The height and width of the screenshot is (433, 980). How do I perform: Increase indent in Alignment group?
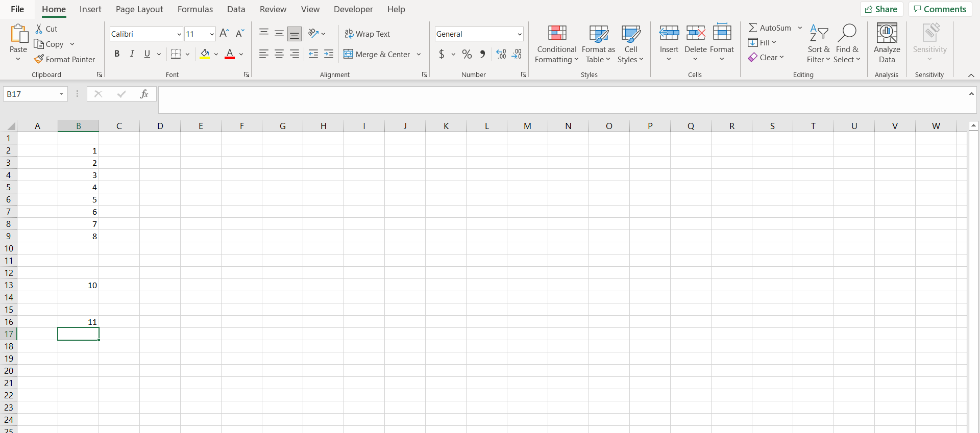(329, 54)
